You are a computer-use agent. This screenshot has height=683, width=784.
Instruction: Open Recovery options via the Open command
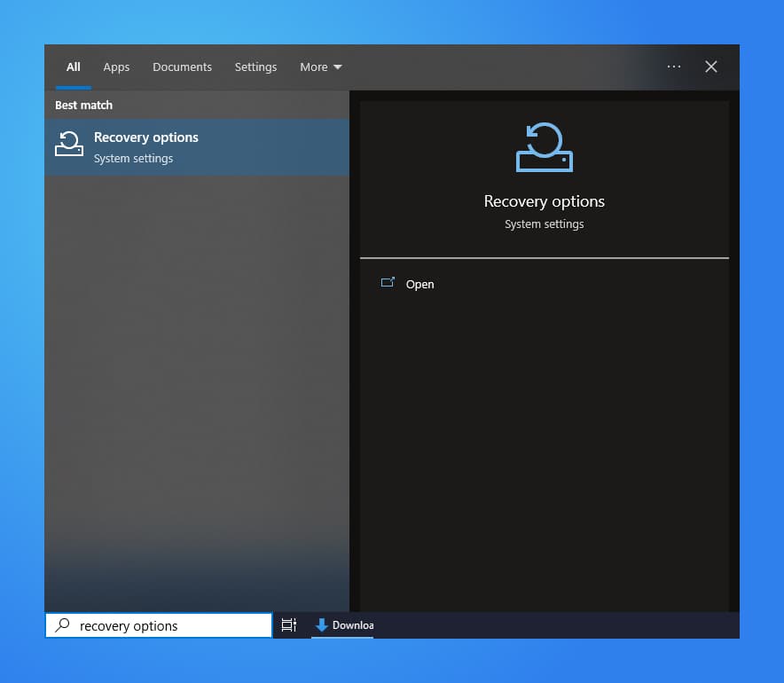[x=419, y=284]
